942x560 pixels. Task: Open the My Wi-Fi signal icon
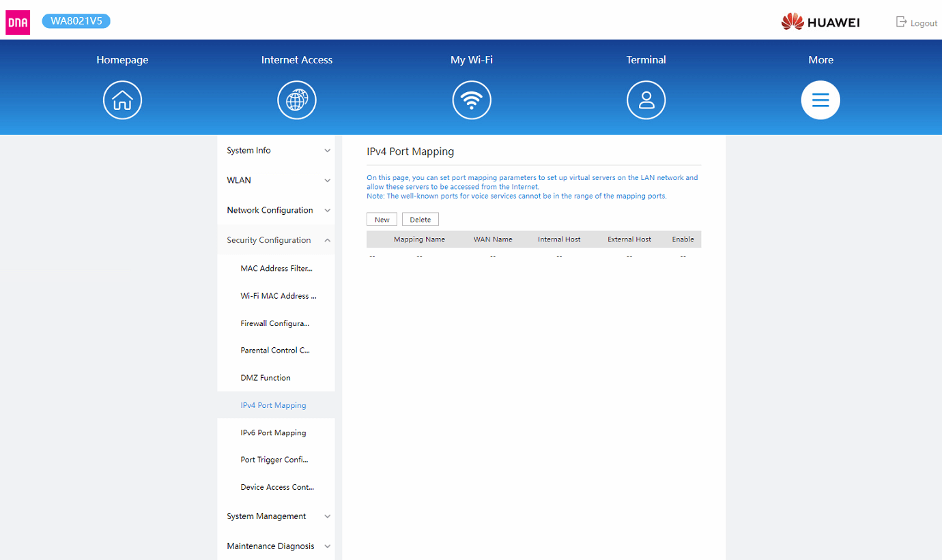coord(472,100)
